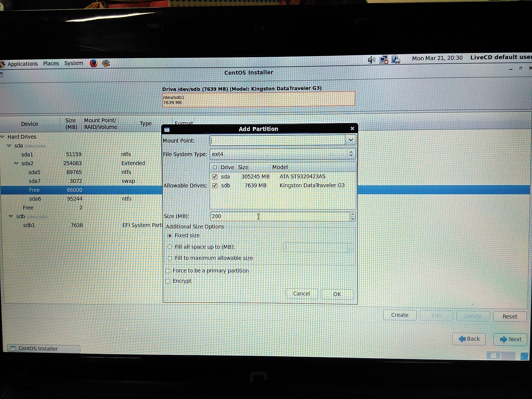Click the note editor launcher icon
This screenshot has height=399, width=532.
[106, 63]
